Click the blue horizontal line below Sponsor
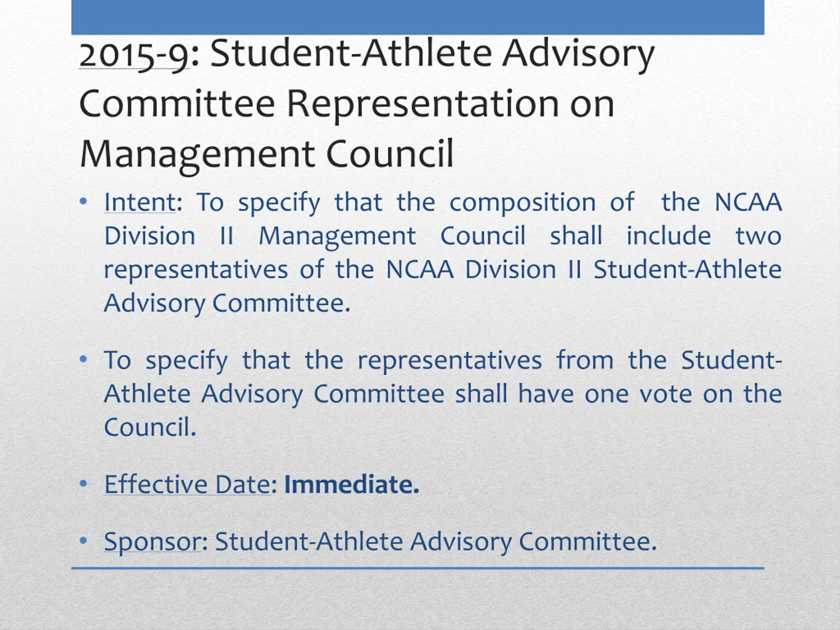Viewport: 840px width, 630px height. tap(418, 568)
